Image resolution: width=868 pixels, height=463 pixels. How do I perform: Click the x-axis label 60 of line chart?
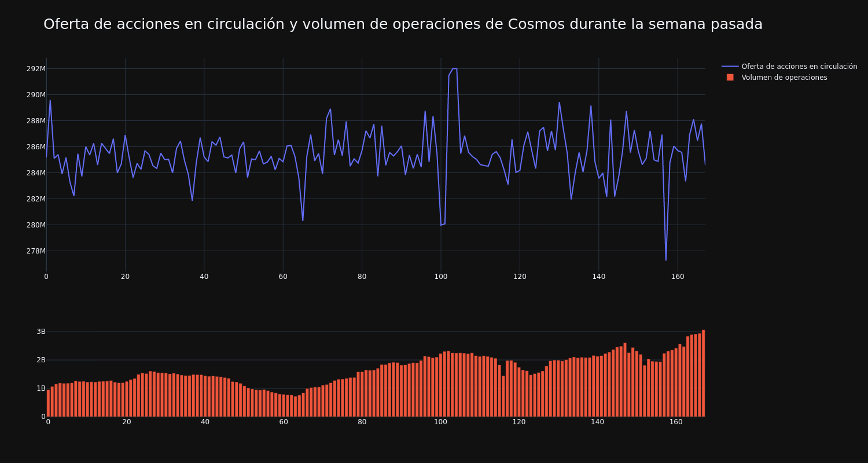point(283,277)
